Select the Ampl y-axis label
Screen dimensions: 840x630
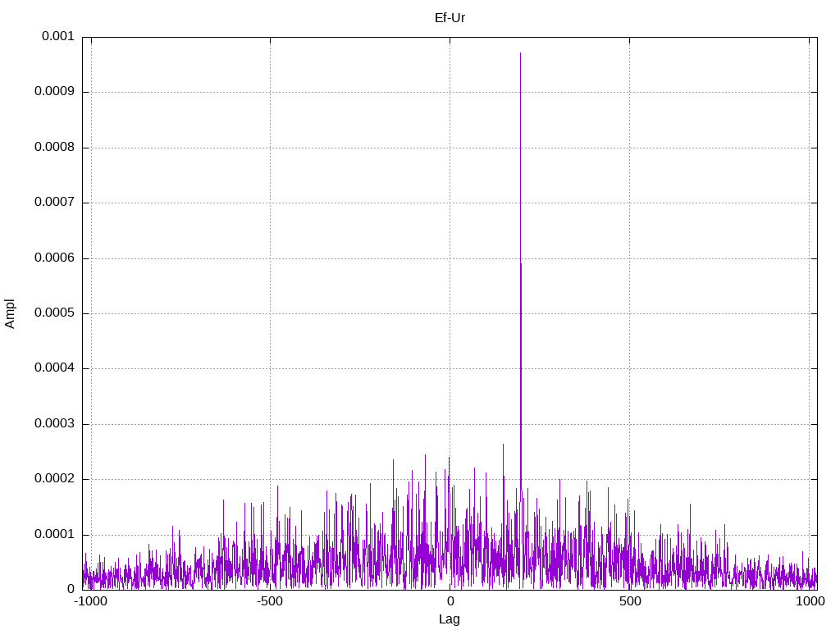11,313
